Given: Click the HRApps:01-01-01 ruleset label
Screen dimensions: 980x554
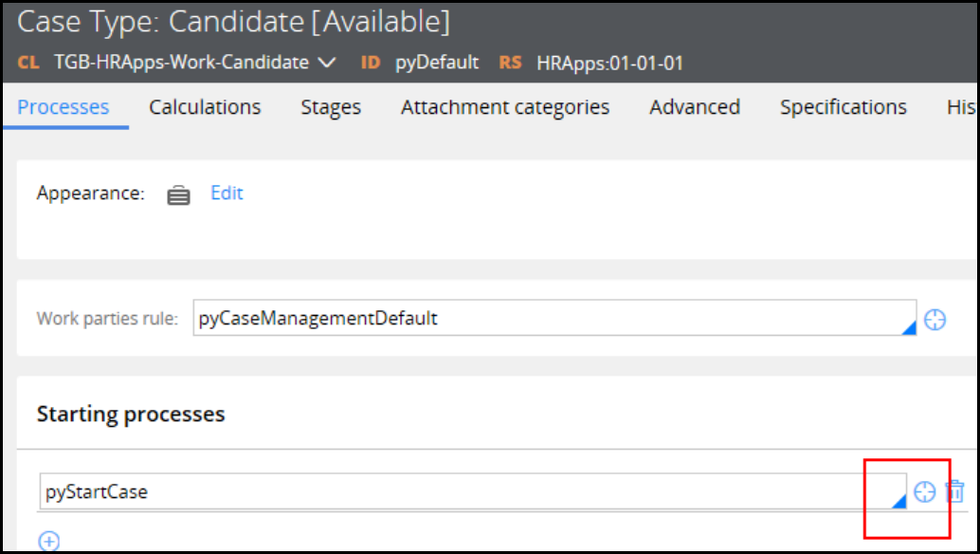Looking at the screenshot, I should pos(609,63).
